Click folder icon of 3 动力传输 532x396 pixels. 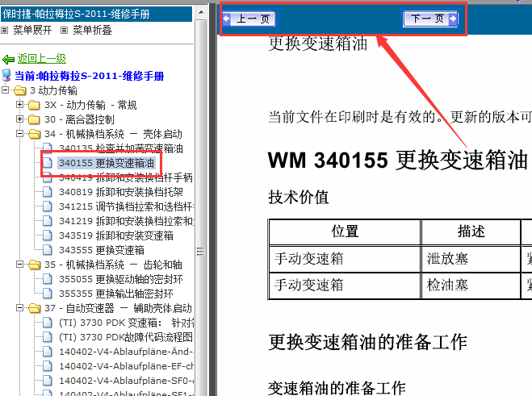19,90
